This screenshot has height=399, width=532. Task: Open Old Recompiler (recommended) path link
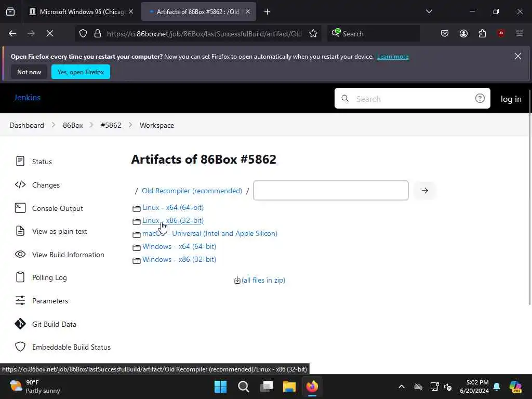tap(192, 191)
